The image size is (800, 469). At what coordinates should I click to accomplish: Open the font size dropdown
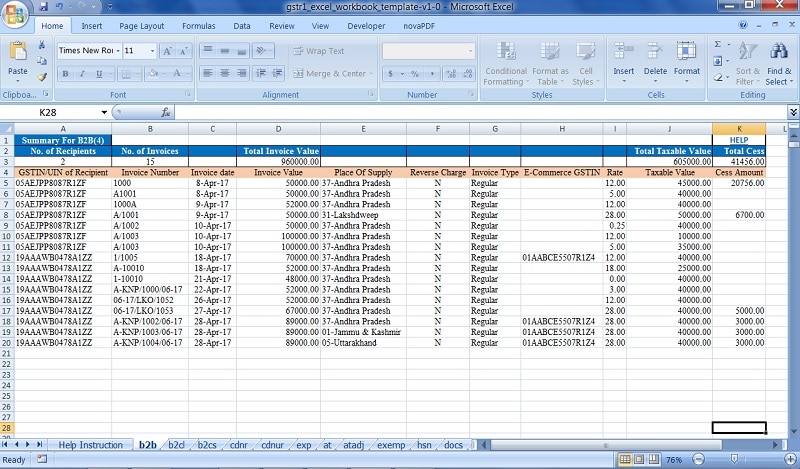point(152,51)
